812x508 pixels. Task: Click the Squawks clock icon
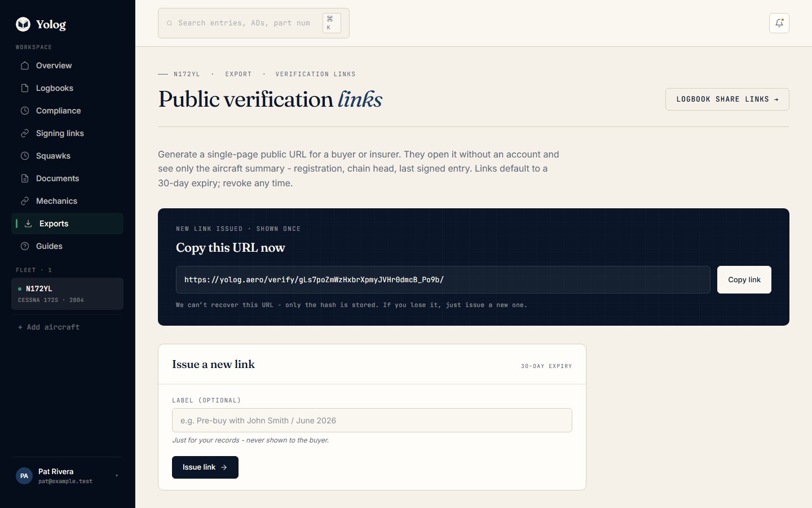25,156
